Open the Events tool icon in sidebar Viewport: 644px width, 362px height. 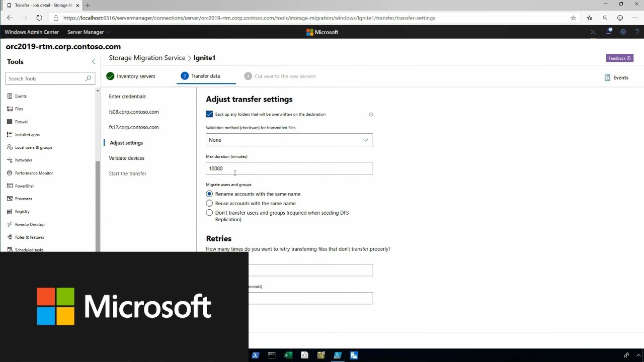10,96
